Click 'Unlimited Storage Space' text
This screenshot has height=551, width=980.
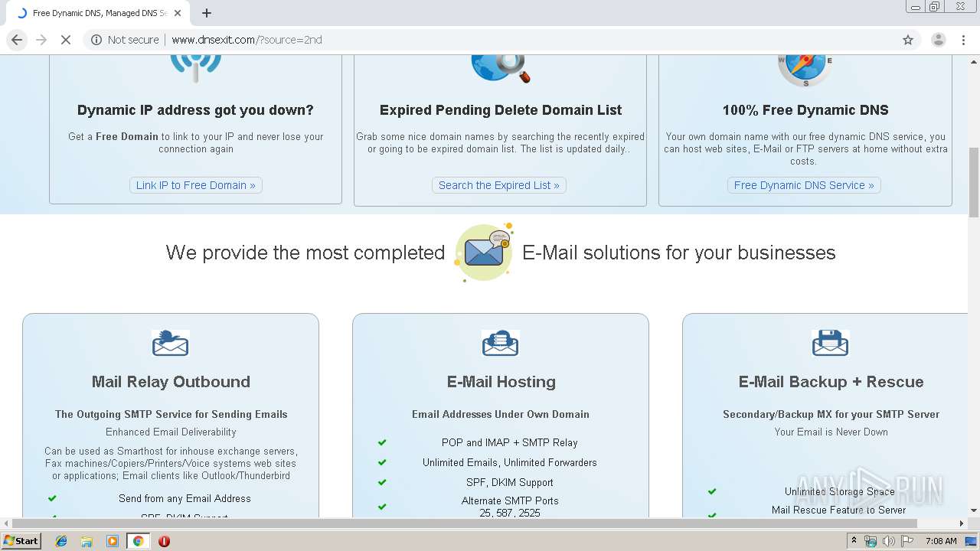[840, 491]
